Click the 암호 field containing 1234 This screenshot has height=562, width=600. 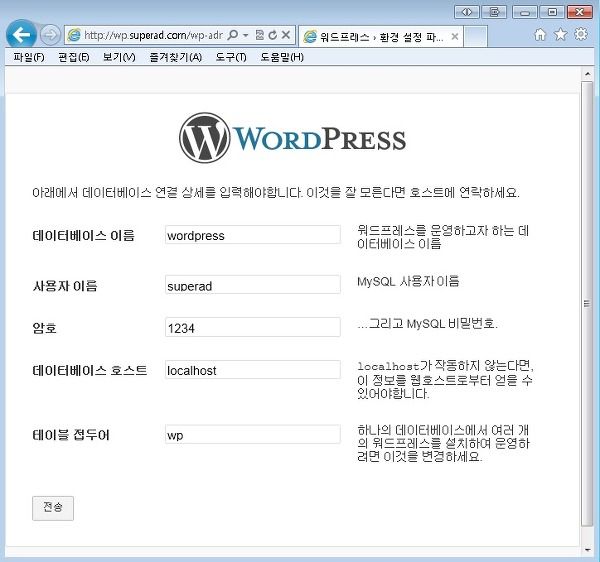tap(253, 327)
